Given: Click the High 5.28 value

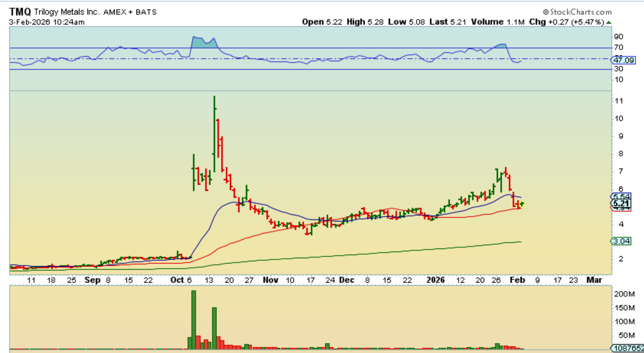Looking at the screenshot, I should point(365,22).
